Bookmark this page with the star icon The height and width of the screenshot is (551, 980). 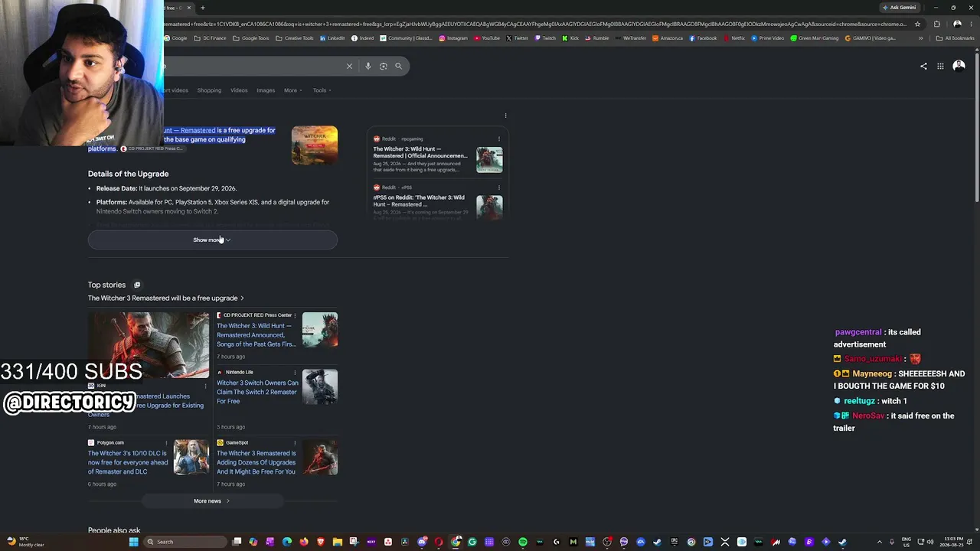[917, 24]
